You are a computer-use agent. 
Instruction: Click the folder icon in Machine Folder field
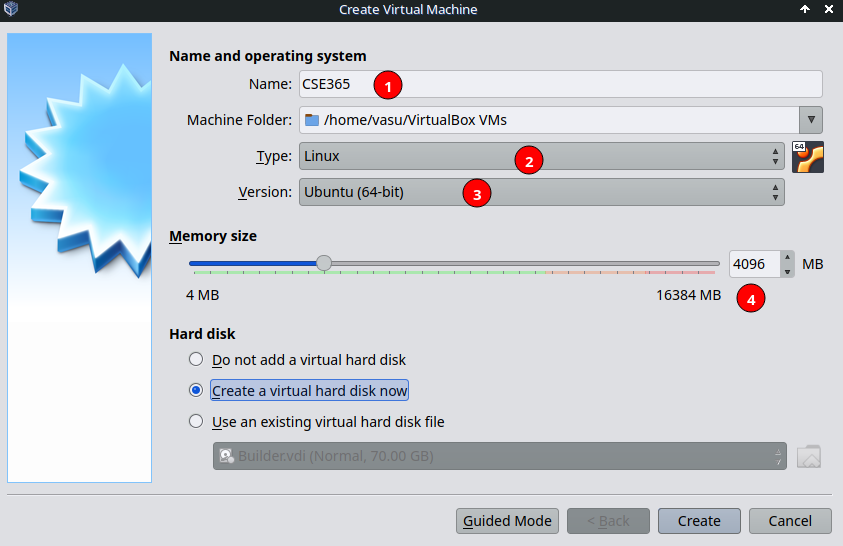click(x=312, y=120)
